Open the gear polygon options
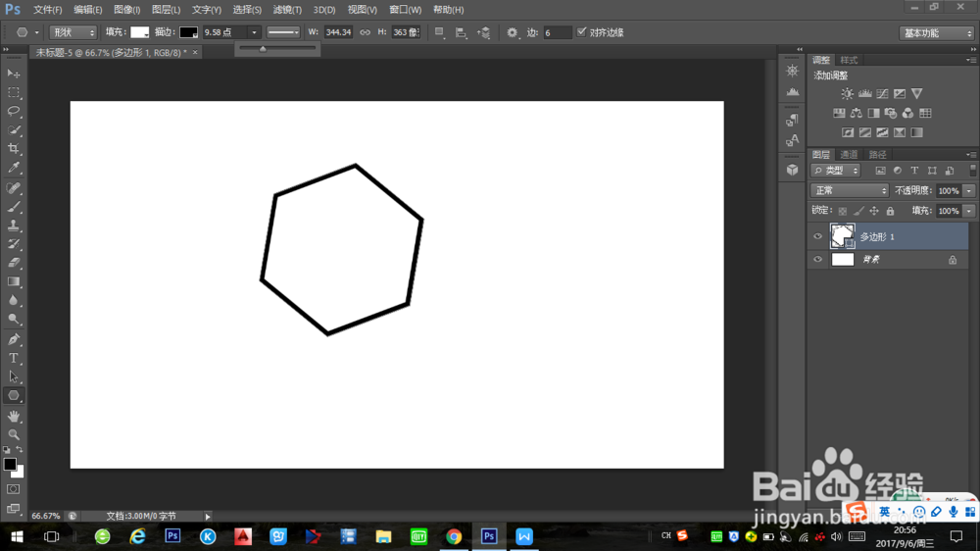980x551 pixels. coord(512,32)
